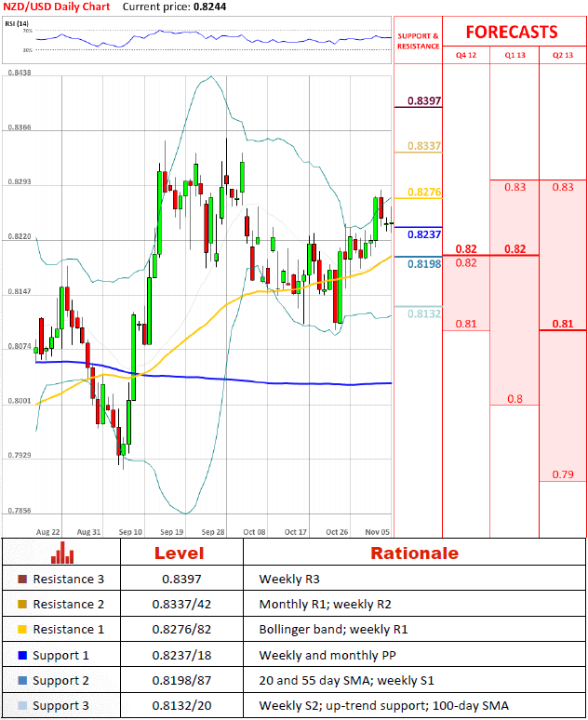Screen dimensions: 588x720
Task: Click the 0.8132/20 level cell
Action: click(x=181, y=706)
